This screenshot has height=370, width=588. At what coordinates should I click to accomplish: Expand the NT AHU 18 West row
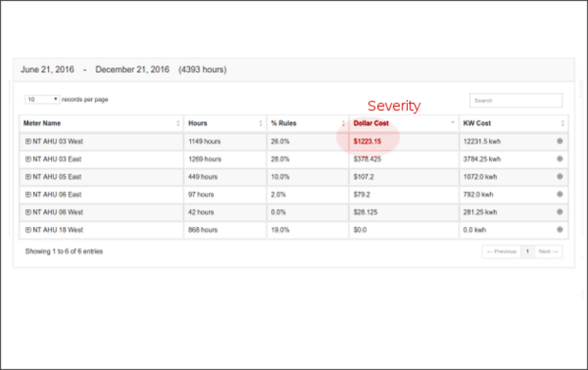(28, 230)
